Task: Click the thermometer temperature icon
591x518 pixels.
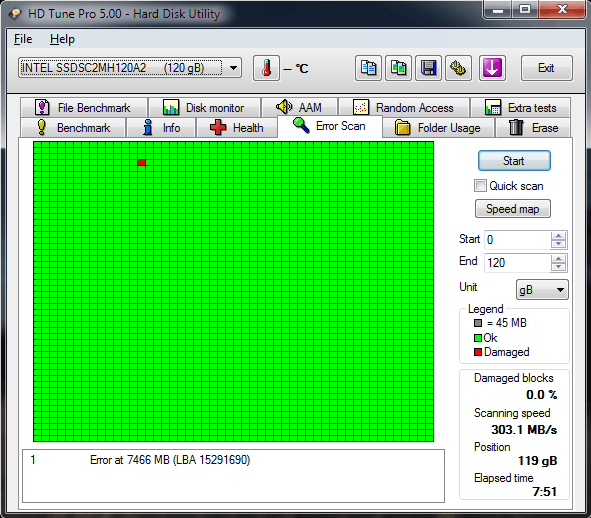Action: [x=266, y=68]
